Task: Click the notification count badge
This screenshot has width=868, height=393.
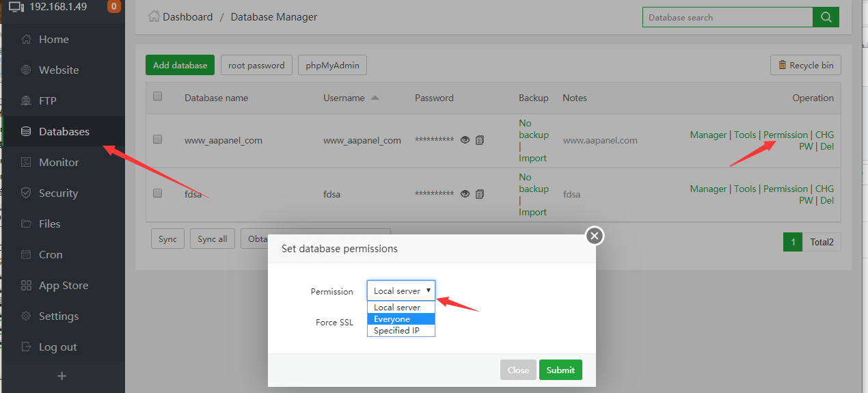Action: (114, 7)
